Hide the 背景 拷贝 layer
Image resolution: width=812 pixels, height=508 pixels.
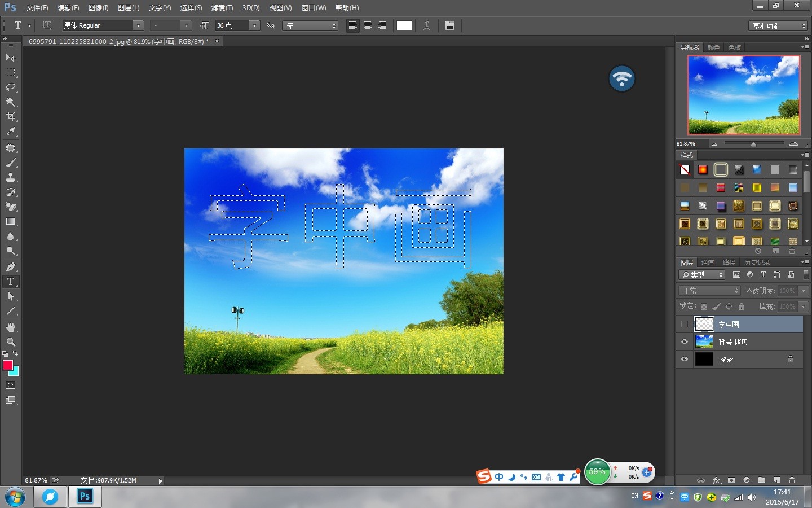click(x=685, y=341)
